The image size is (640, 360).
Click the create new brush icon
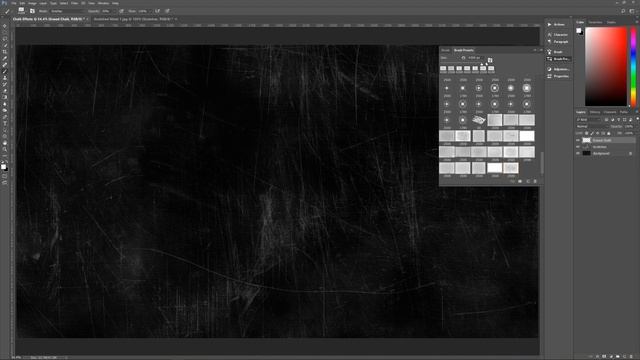point(528,181)
